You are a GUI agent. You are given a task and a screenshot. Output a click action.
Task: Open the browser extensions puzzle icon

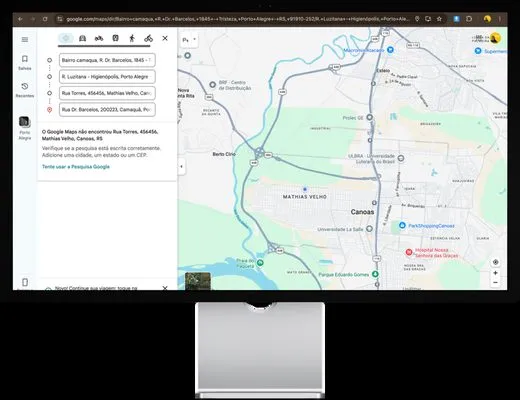click(x=469, y=19)
